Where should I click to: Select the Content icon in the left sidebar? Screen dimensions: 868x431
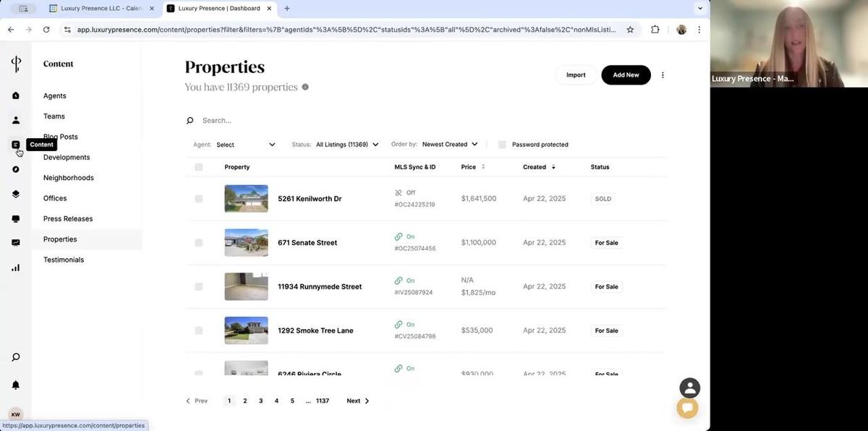click(16, 145)
